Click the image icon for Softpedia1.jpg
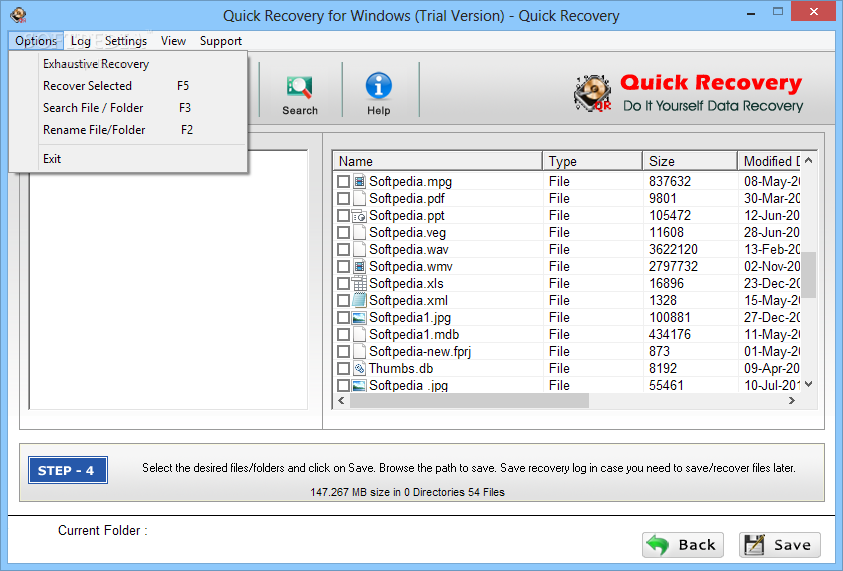The height and width of the screenshot is (571, 843). (x=359, y=318)
